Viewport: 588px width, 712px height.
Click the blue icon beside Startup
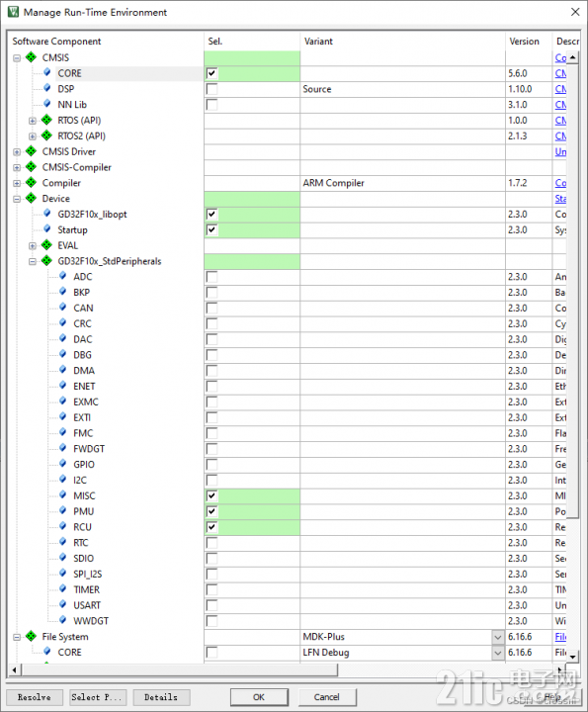point(47,228)
